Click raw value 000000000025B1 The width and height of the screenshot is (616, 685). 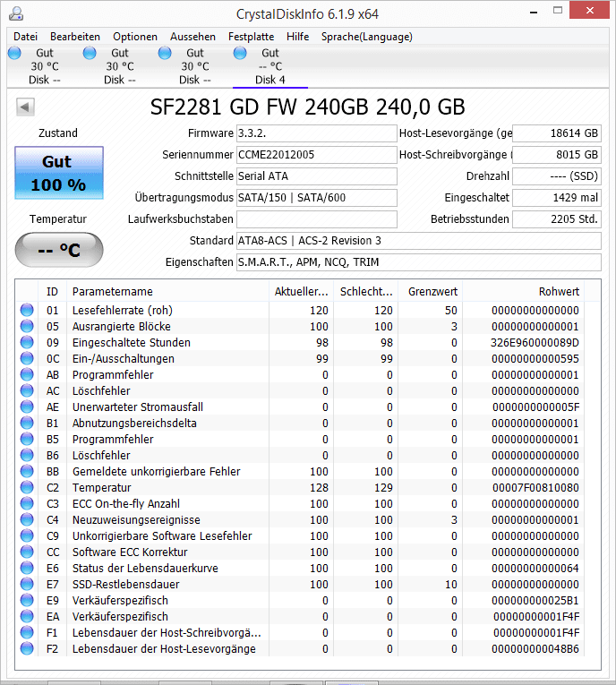[x=535, y=600]
